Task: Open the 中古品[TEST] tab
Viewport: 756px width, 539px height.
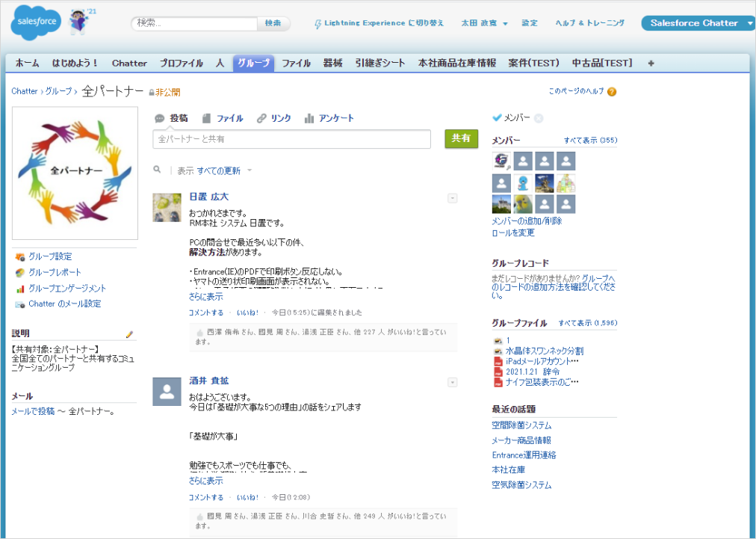Action: pos(602,64)
